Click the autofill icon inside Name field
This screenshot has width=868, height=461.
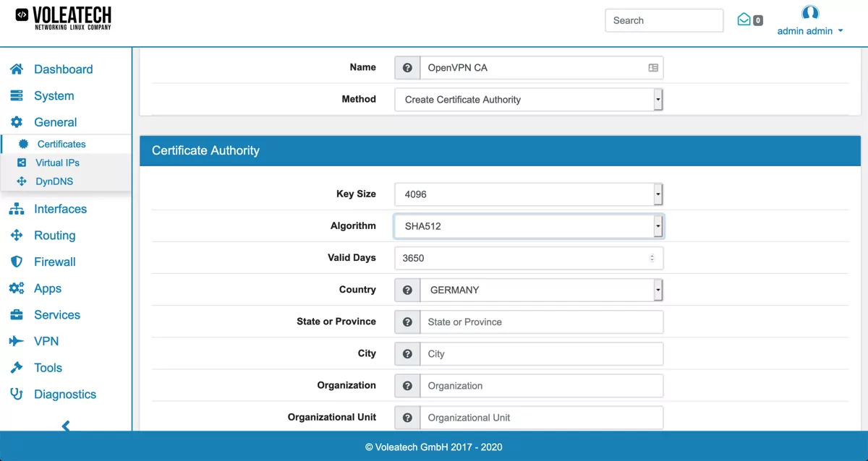pyautogui.click(x=653, y=68)
